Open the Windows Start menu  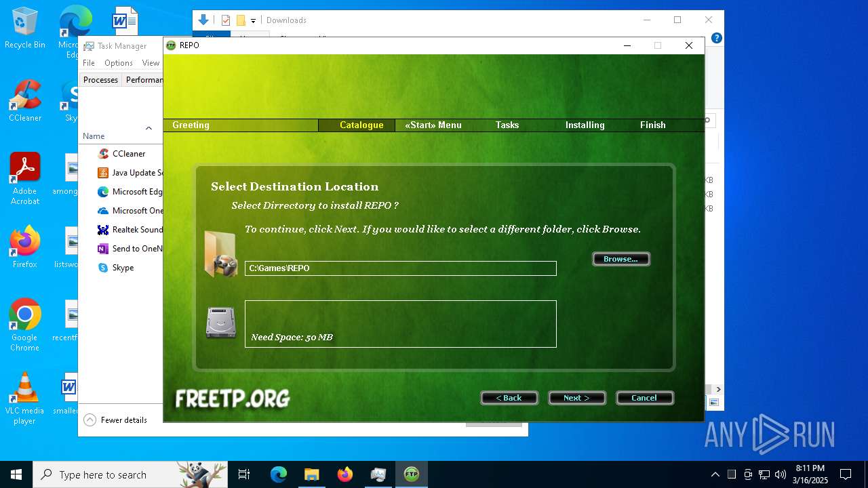(x=16, y=474)
